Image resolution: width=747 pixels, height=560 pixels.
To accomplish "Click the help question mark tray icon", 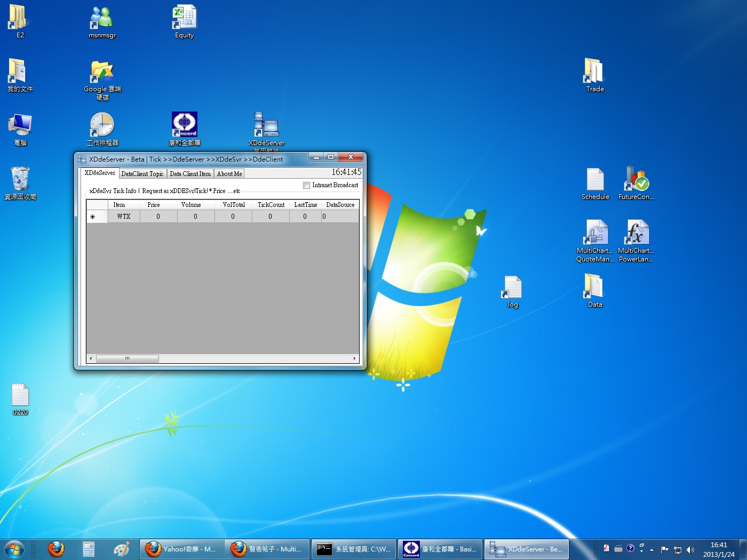I will 630,548.
